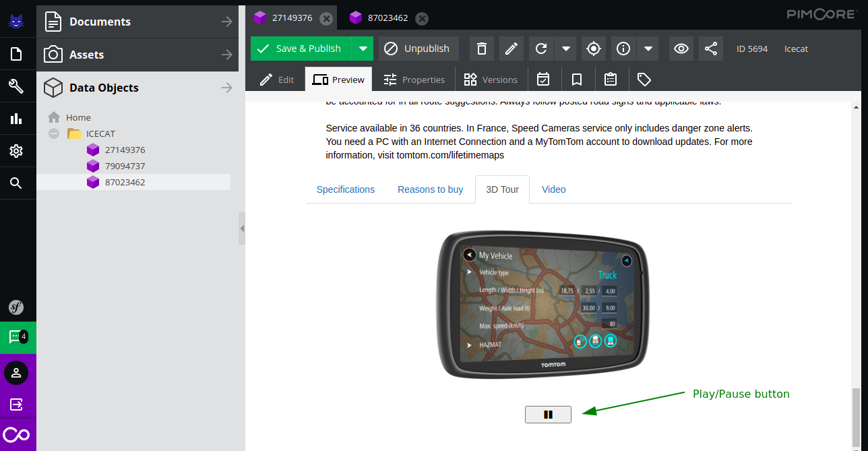Click the share icon
This screenshot has height=451, width=868.
tap(711, 49)
